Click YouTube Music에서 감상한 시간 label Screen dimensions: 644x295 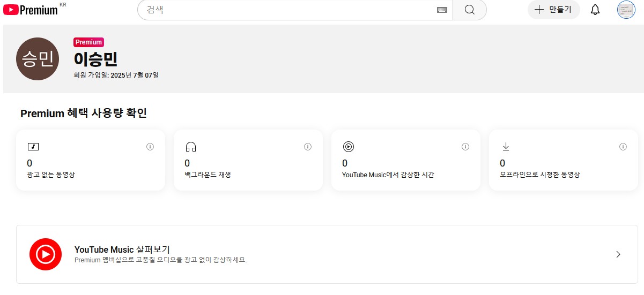[x=388, y=175]
